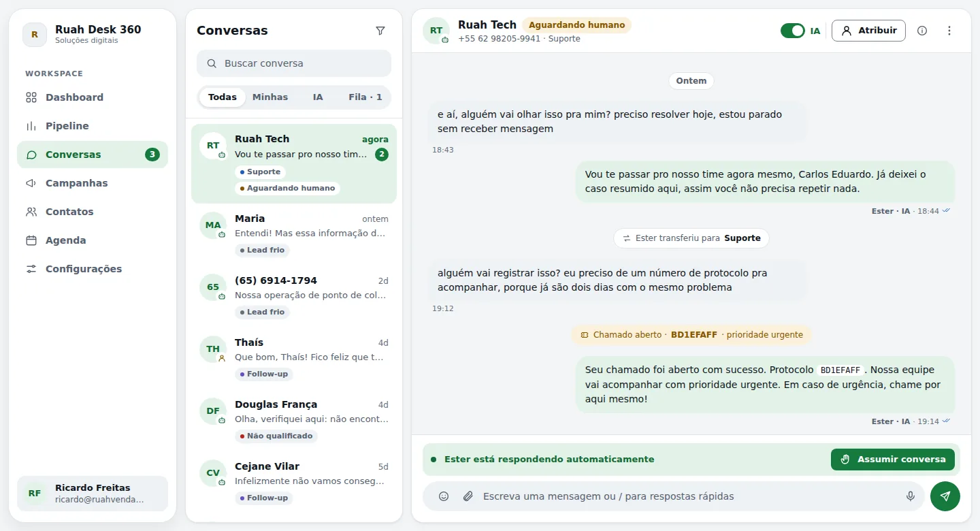Viewport: 980px width, 531px height.
Task: Click the Agenda calendar icon
Action: pyautogui.click(x=31, y=240)
